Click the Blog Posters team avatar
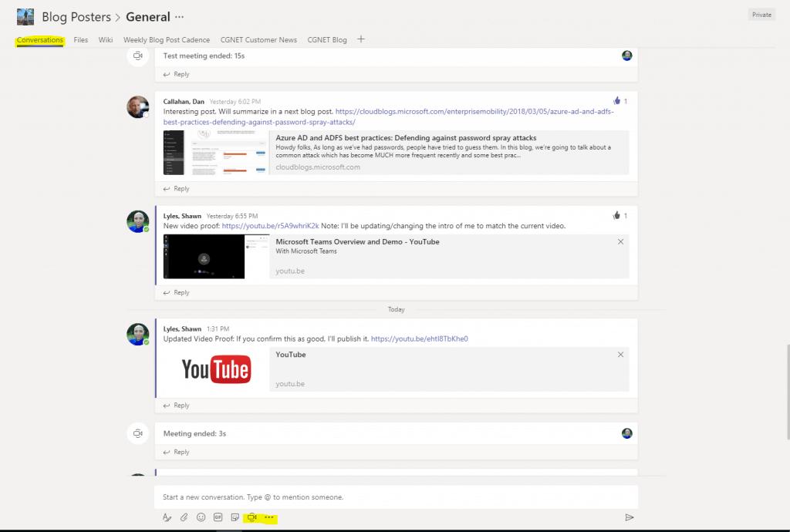Image resolution: width=790 pixels, height=532 pixels. coord(25,17)
